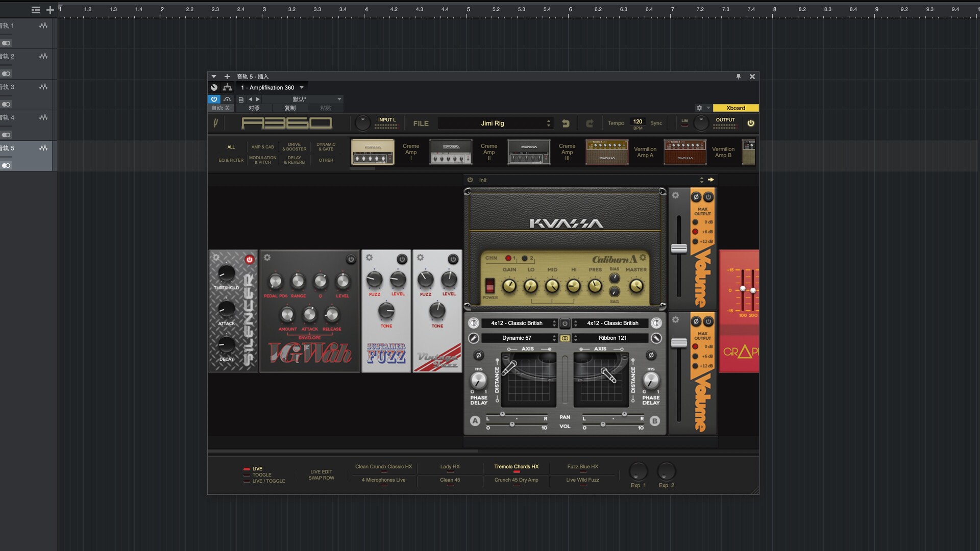Open cabinet B 4x12 Classic British dropdown
Viewport: 980px width, 551px height.
[x=610, y=323]
